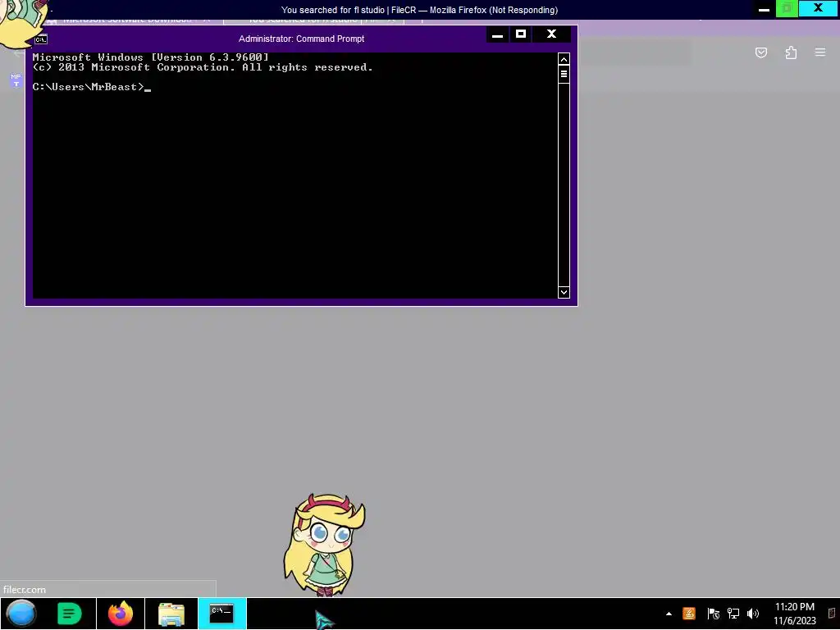The width and height of the screenshot is (840, 630).
Task: Click the '(c) 2013 Microsoft Corporation' line
Action: pos(203,67)
